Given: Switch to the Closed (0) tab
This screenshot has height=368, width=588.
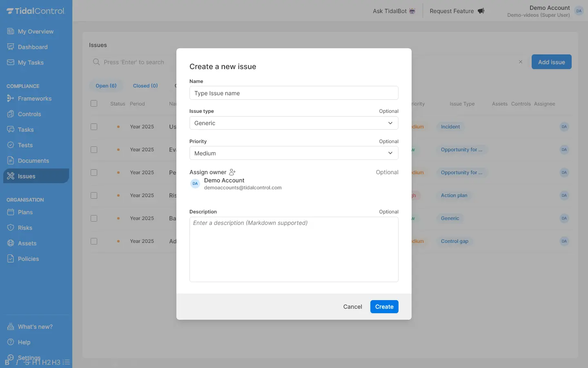Looking at the screenshot, I should 145,86.
